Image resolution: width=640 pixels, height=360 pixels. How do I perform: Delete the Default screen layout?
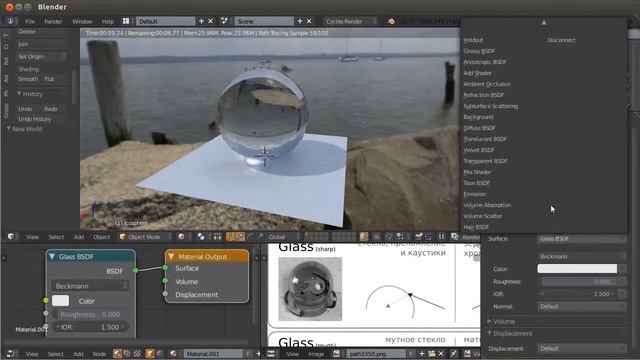point(211,21)
